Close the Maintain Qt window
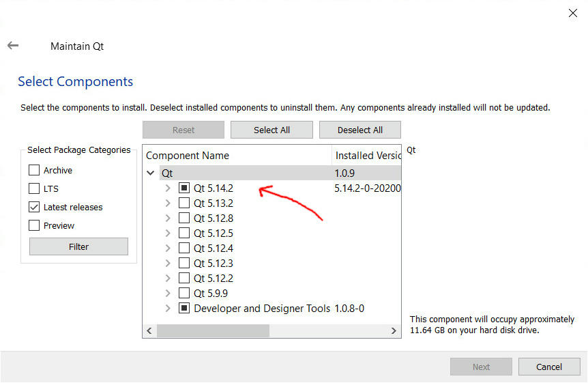Image resolution: width=588 pixels, height=383 pixels. click(572, 13)
